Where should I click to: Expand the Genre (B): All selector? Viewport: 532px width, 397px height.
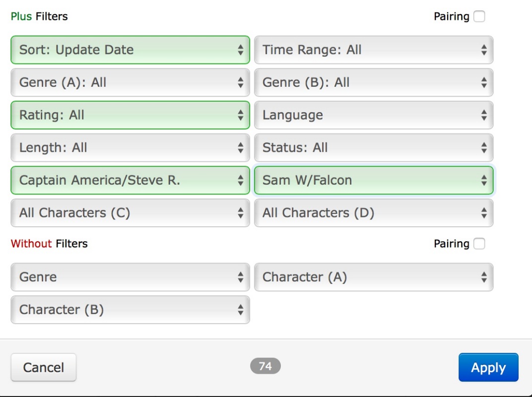pyautogui.click(x=373, y=82)
